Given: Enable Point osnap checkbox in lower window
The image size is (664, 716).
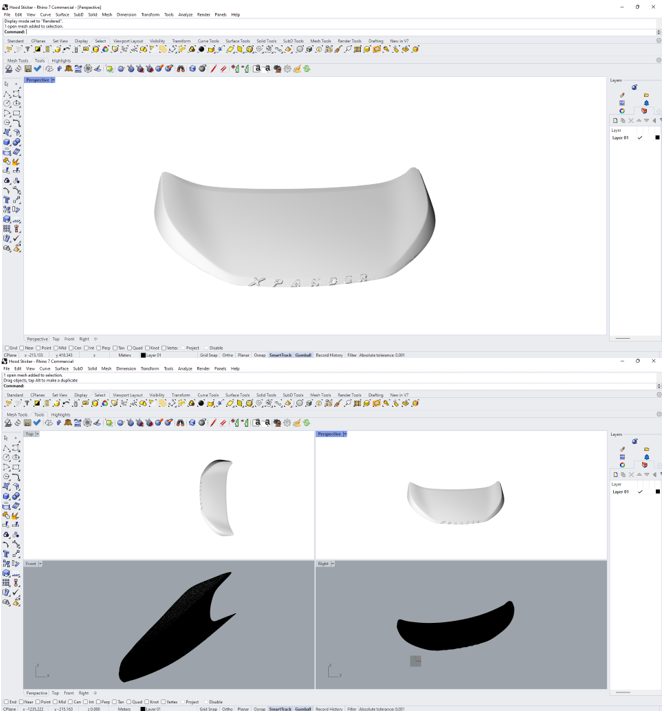Looking at the screenshot, I should (x=38, y=702).
